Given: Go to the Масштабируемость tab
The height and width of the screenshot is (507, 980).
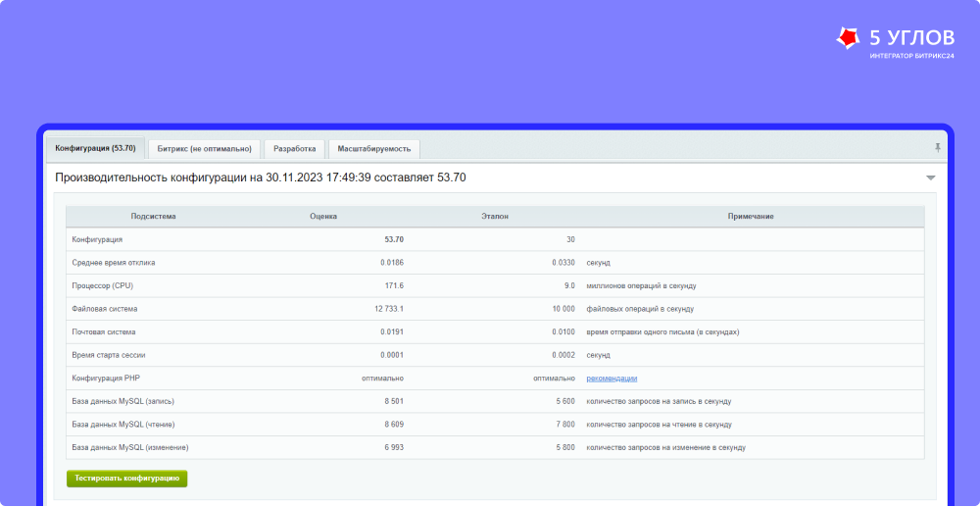Looking at the screenshot, I should tap(373, 149).
